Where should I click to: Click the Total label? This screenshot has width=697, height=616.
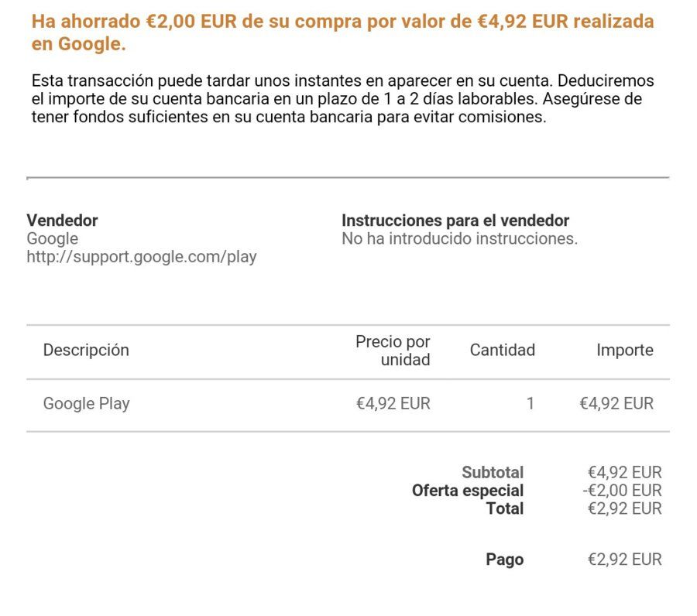504,508
